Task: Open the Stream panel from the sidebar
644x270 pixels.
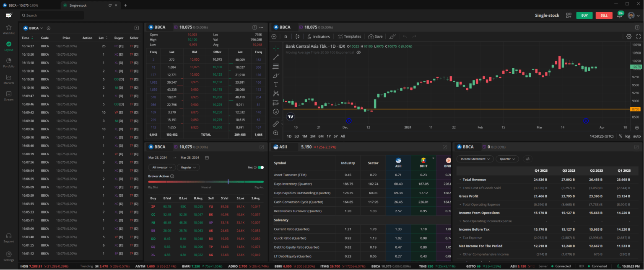Action: 8,96
